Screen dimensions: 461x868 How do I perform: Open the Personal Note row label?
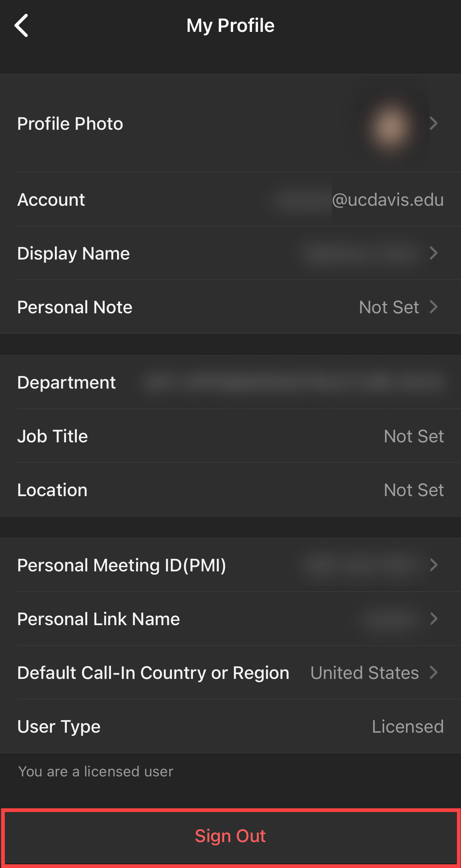coord(75,307)
